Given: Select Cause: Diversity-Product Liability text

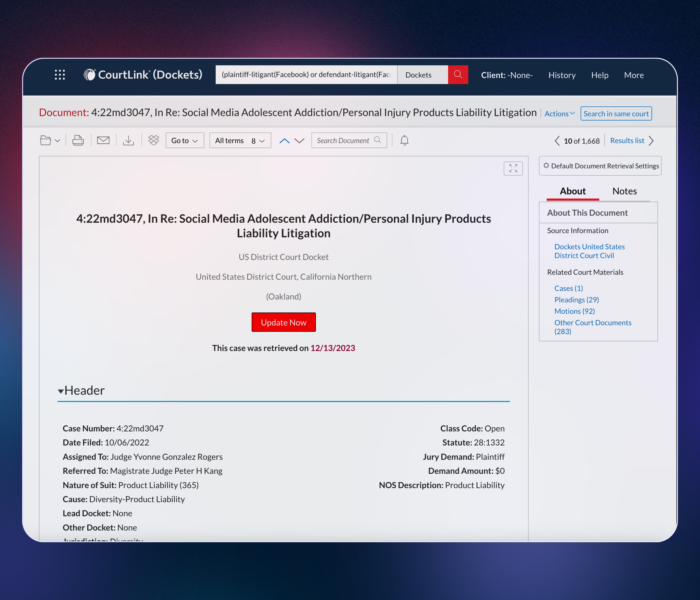Looking at the screenshot, I should click(x=124, y=499).
